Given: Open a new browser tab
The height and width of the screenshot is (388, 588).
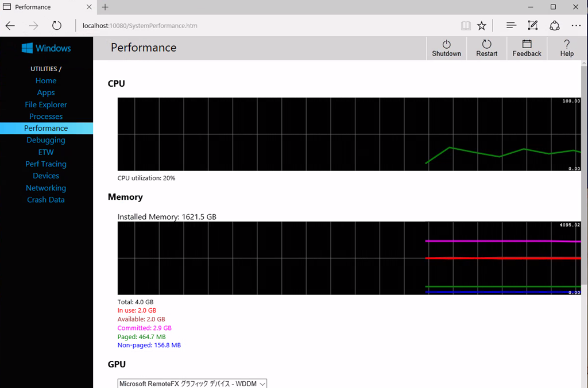Looking at the screenshot, I should tap(105, 7).
